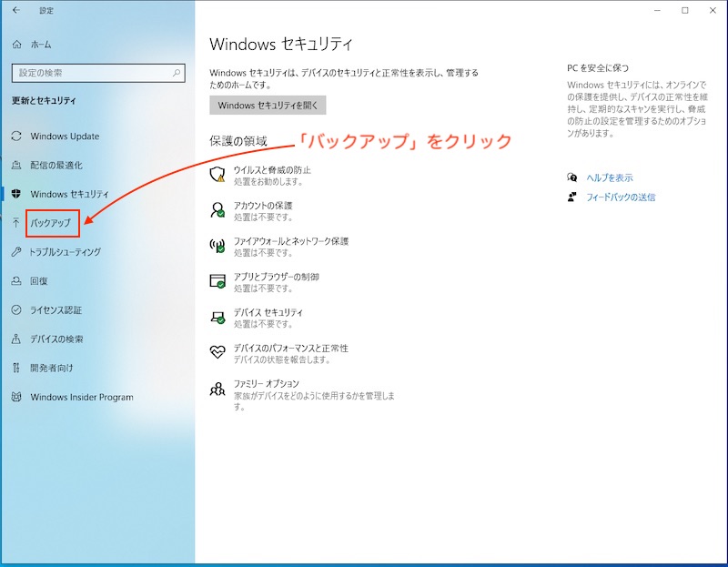
Task: Click the 更新とセキュリティ section heading
Action: pyautogui.click(x=44, y=100)
